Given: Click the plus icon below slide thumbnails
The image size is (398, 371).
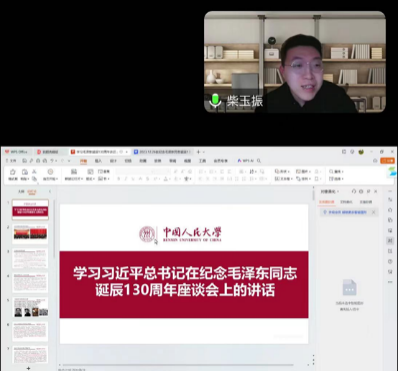Looking at the screenshot, I should coord(29,368).
